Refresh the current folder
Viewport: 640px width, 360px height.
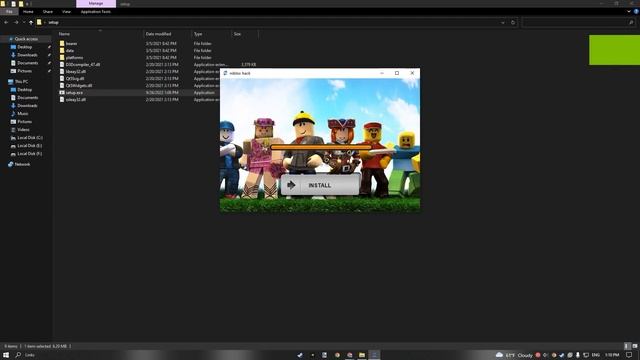click(513, 22)
